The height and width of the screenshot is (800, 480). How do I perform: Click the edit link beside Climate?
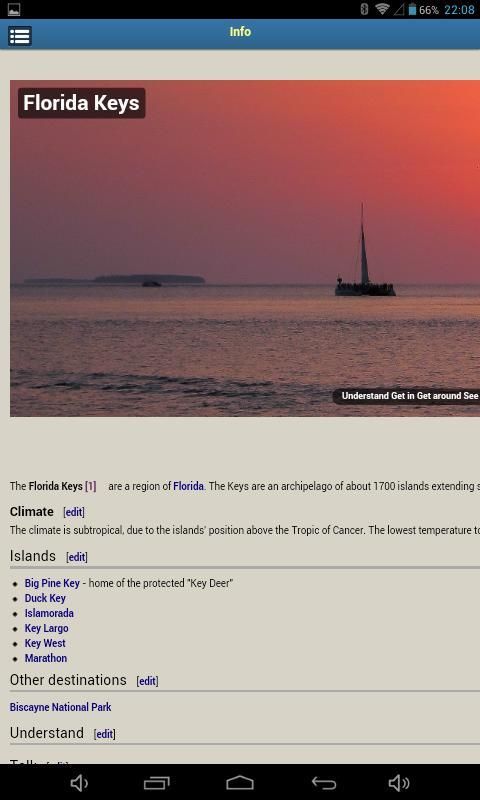point(74,512)
